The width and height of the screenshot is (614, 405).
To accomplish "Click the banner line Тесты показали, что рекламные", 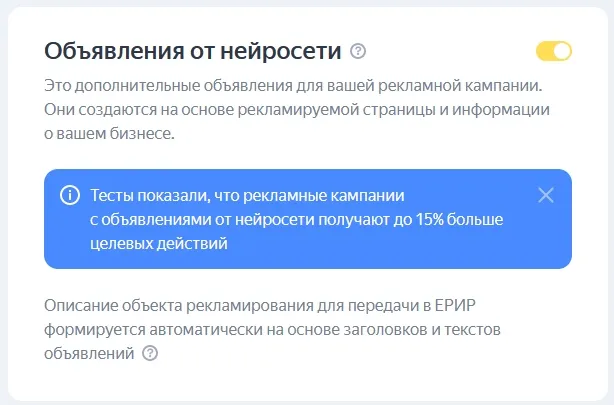I will click(x=247, y=195).
